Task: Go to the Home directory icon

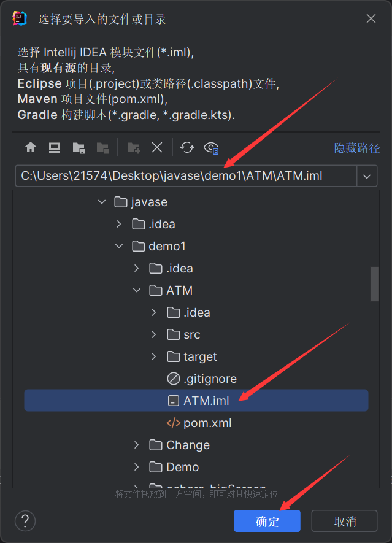Action: 31,147
